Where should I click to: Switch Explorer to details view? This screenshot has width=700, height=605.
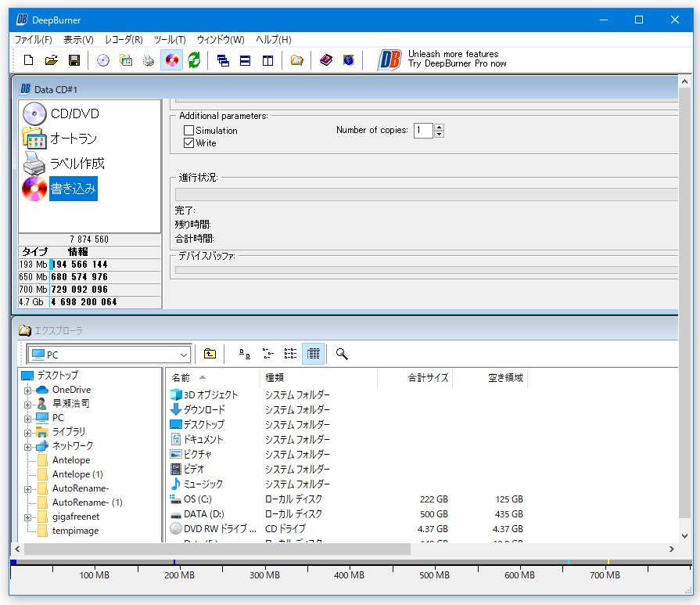click(314, 354)
